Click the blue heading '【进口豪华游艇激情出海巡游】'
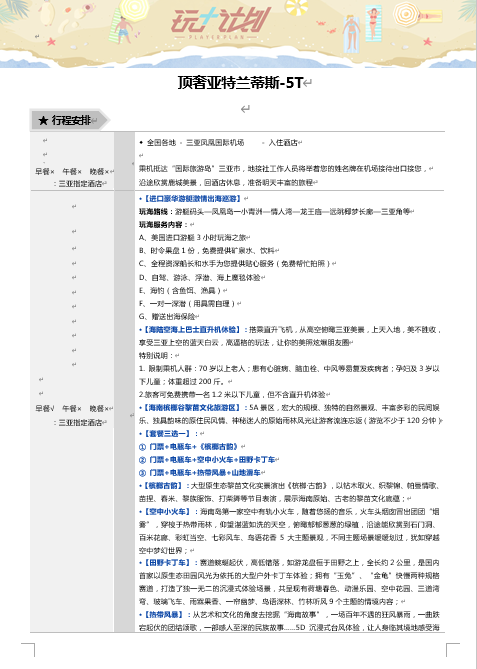477x669 pixels. coord(192,198)
